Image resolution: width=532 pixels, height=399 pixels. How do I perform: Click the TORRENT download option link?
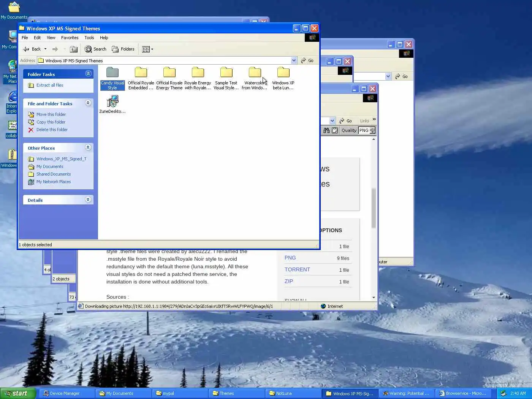click(x=297, y=269)
